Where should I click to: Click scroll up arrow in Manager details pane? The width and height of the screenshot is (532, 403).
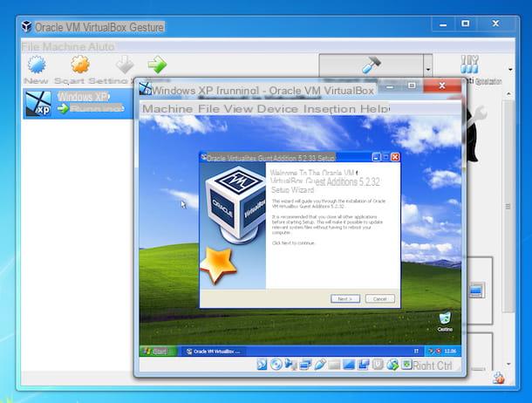(508, 93)
